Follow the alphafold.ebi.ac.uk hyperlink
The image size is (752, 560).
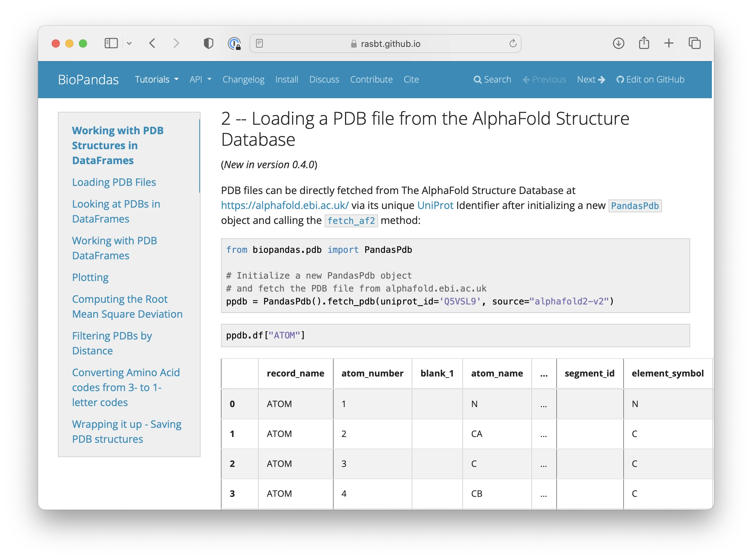[285, 205]
